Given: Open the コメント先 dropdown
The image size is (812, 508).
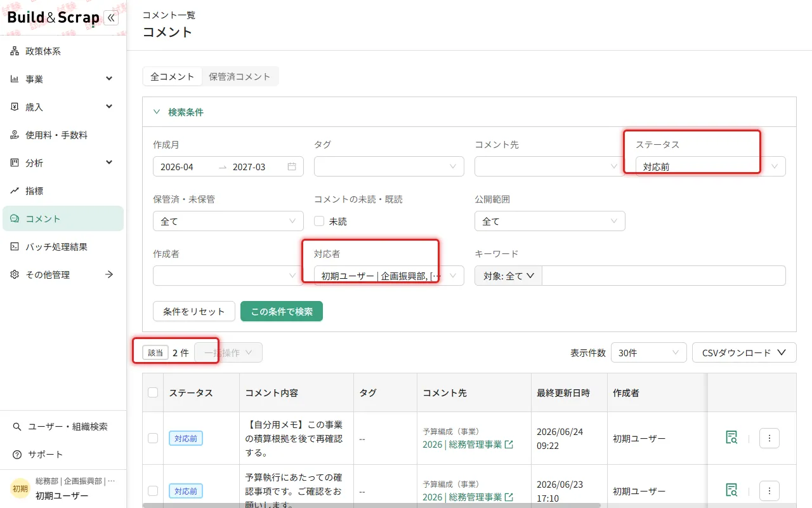Looking at the screenshot, I should [550, 166].
